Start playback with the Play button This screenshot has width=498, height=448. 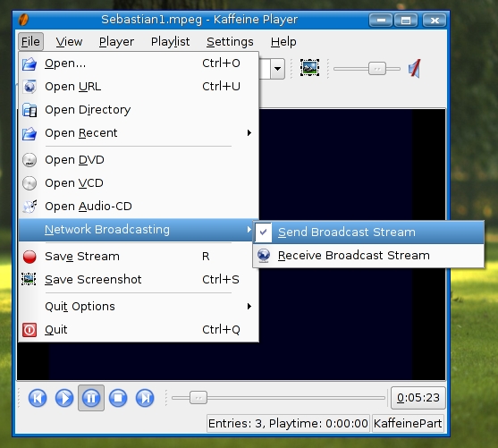tap(64, 398)
